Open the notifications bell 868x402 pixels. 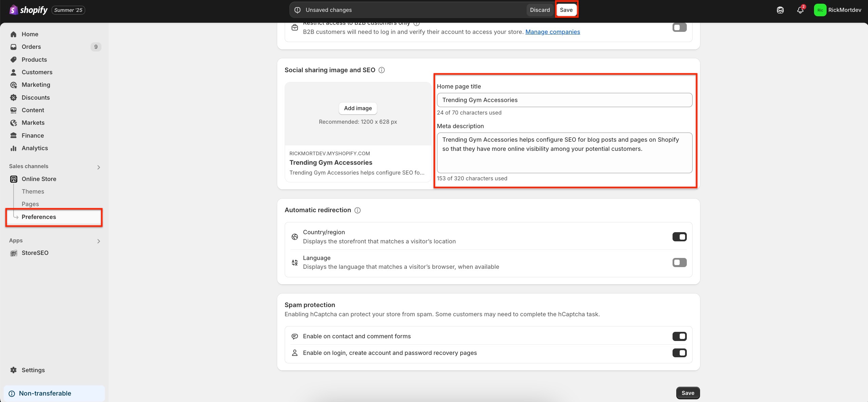[x=800, y=10]
